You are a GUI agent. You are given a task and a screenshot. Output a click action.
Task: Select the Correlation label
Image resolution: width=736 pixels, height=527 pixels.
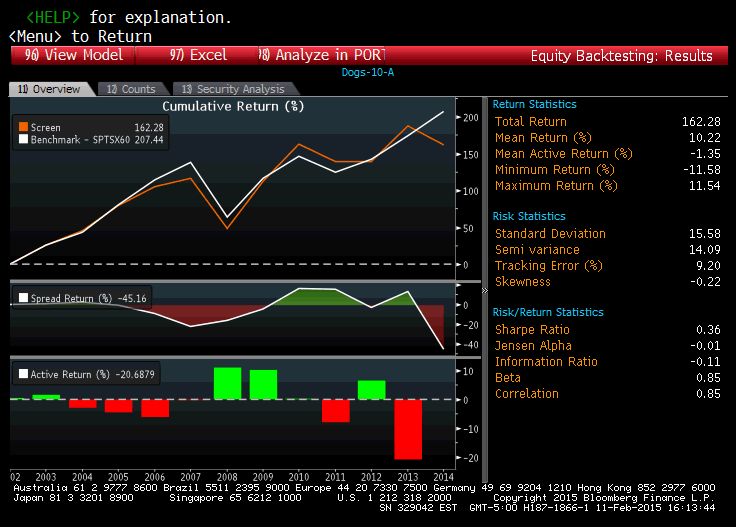[527, 394]
